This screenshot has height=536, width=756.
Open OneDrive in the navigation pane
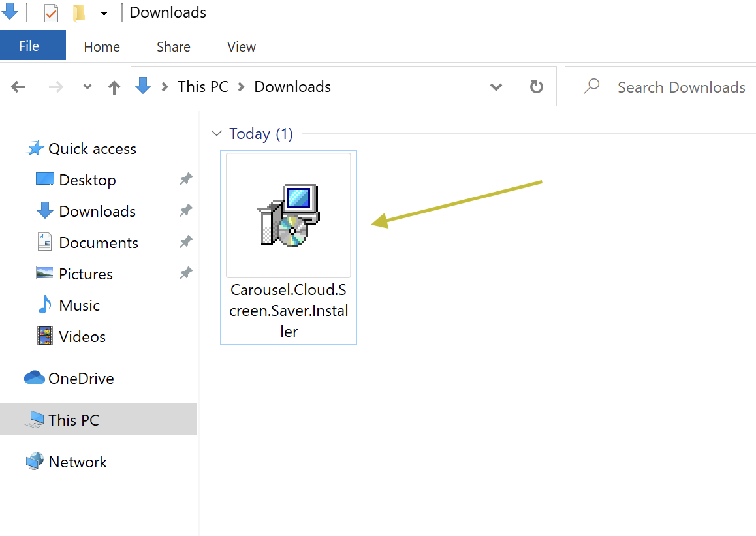(x=81, y=379)
